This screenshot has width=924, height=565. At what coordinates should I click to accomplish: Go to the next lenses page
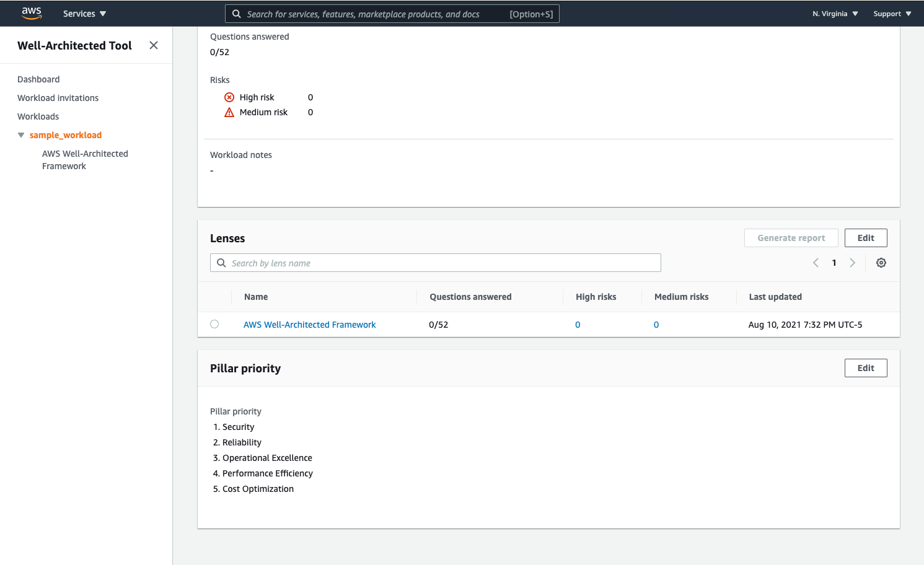click(853, 263)
